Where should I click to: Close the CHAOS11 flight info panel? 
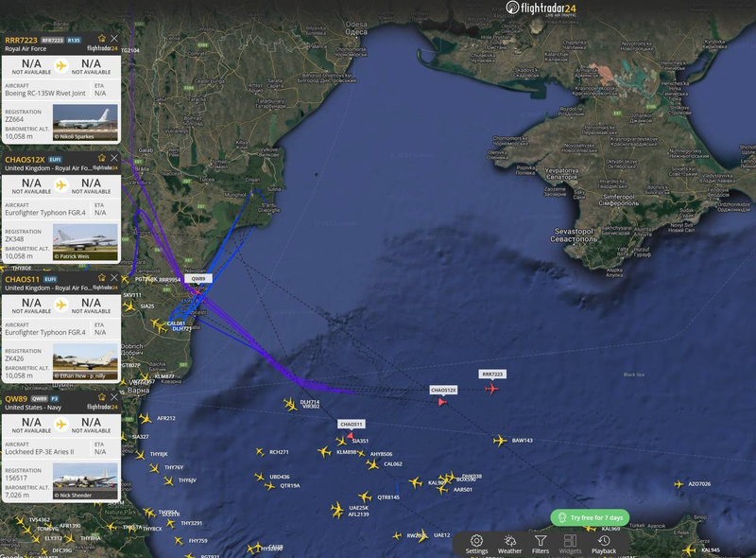(x=114, y=277)
